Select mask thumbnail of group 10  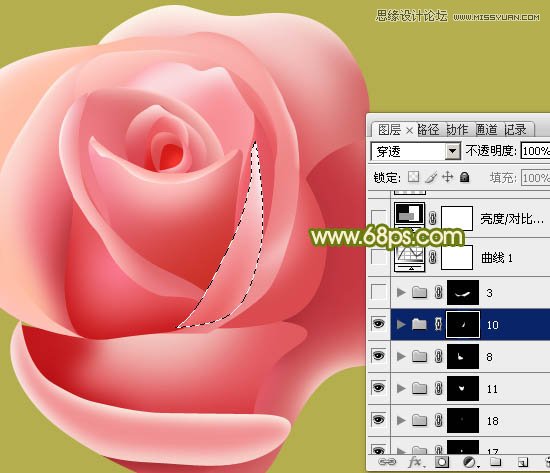click(x=463, y=325)
